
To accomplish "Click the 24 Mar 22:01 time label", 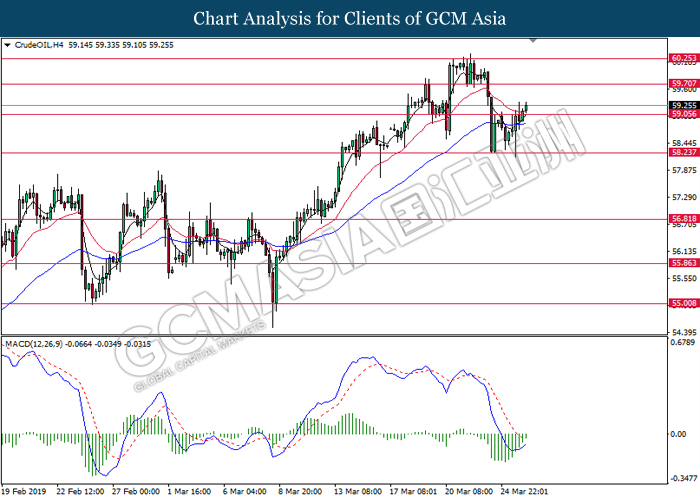I will pyautogui.click(x=524, y=492).
